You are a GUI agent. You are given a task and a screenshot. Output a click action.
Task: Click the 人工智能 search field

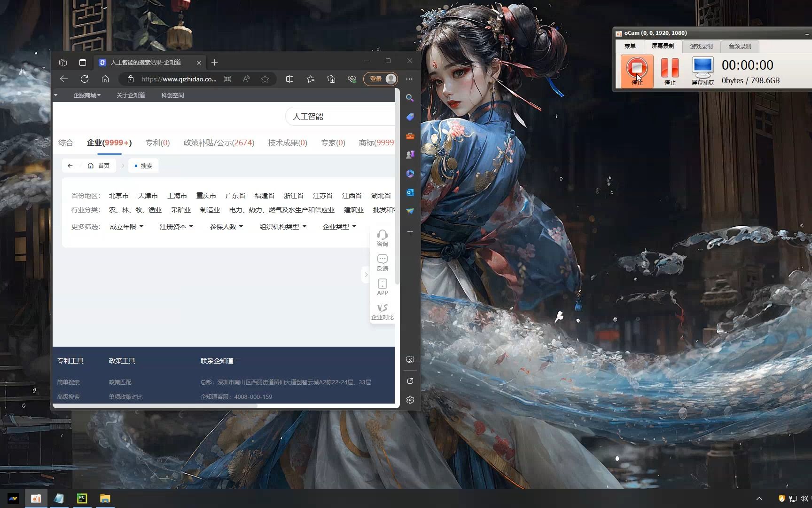tap(340, 116)
